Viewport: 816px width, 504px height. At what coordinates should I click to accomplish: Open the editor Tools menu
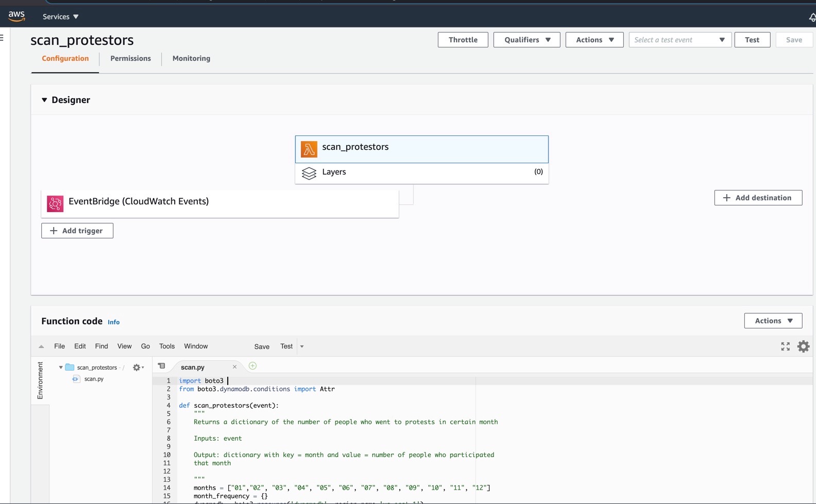pos(167,346)
